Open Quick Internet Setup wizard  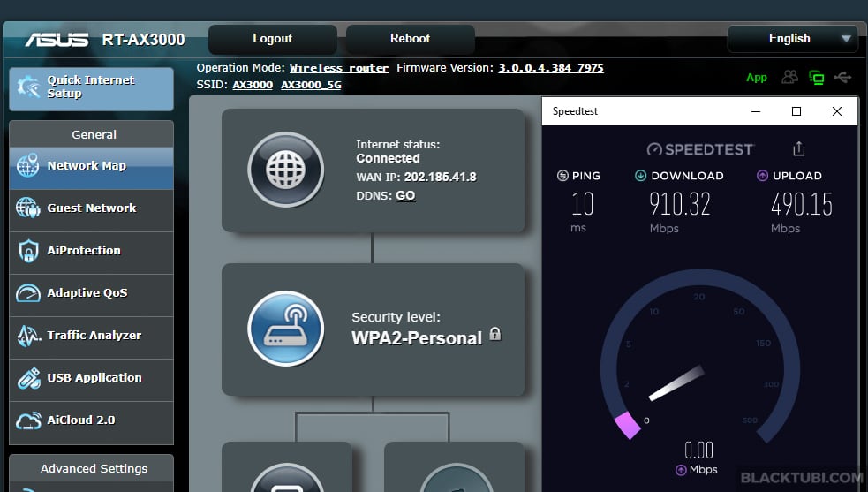pos(91,88)
